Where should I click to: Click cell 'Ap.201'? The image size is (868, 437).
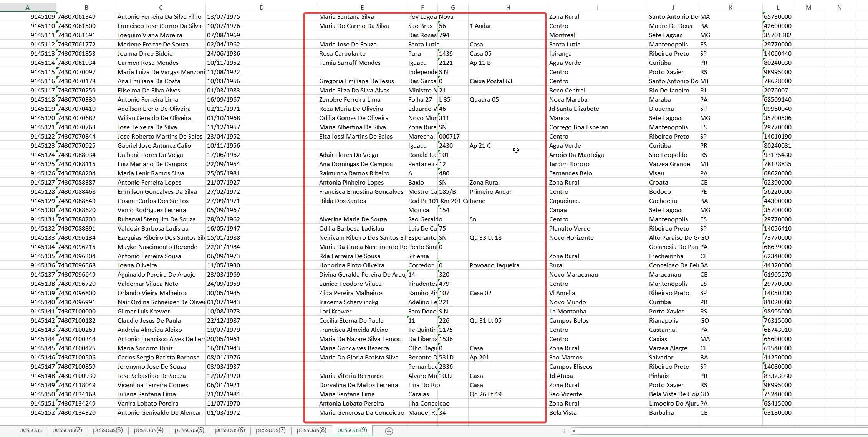(508, 357)
